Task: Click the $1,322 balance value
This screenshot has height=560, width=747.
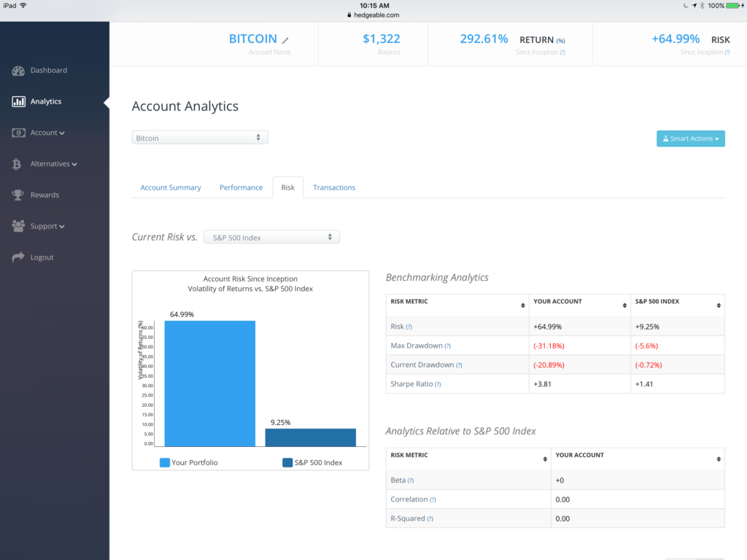Action: click(382, 39)
